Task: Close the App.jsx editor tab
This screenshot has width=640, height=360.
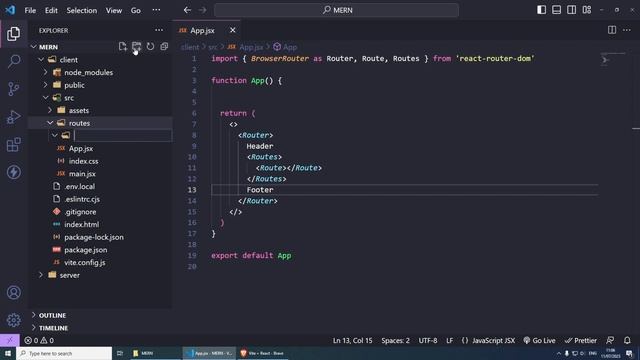Action: [233, 30]
